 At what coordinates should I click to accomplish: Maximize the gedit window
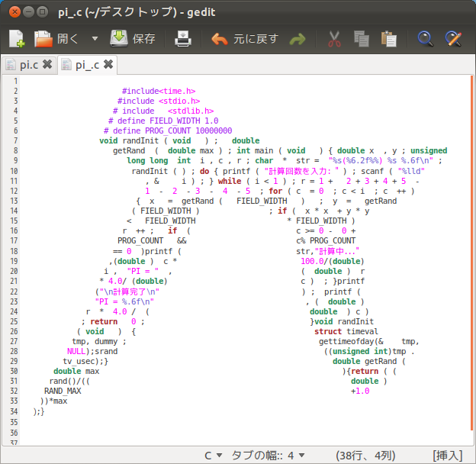pyautogui.click(x=43, y=12)
